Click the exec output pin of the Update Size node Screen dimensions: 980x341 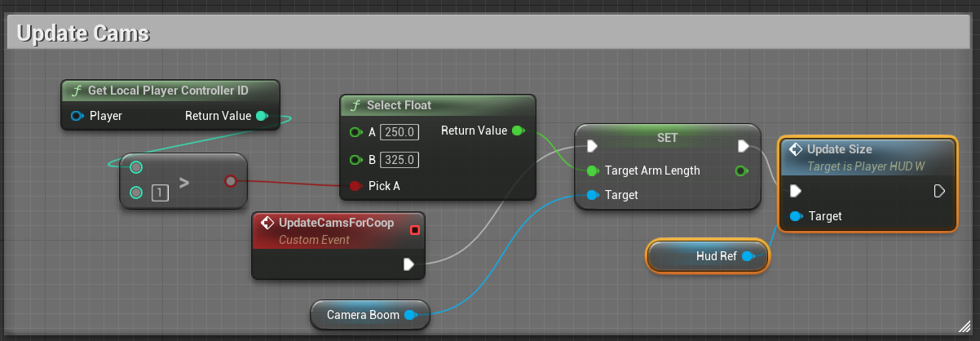pos(939,191)
